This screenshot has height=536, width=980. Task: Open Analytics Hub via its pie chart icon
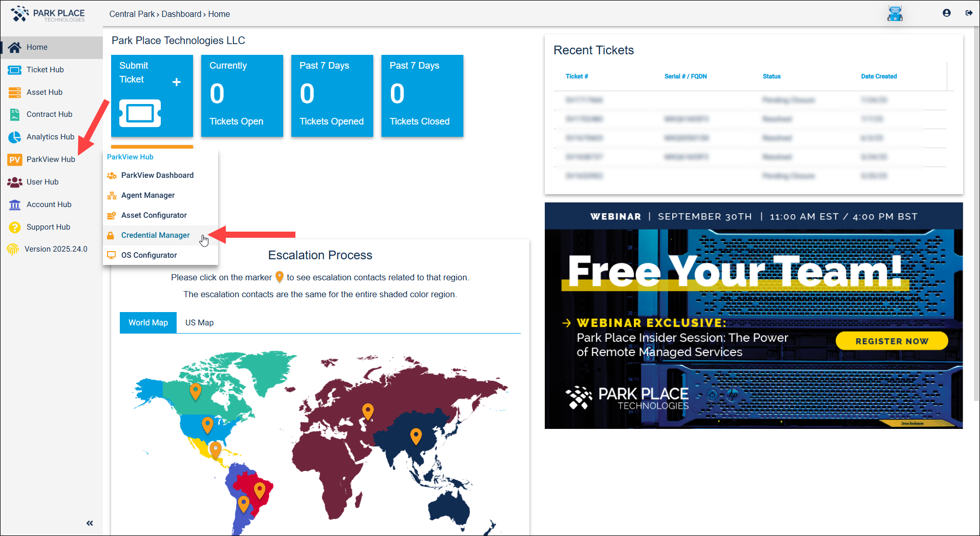click(x=14, y=136)
